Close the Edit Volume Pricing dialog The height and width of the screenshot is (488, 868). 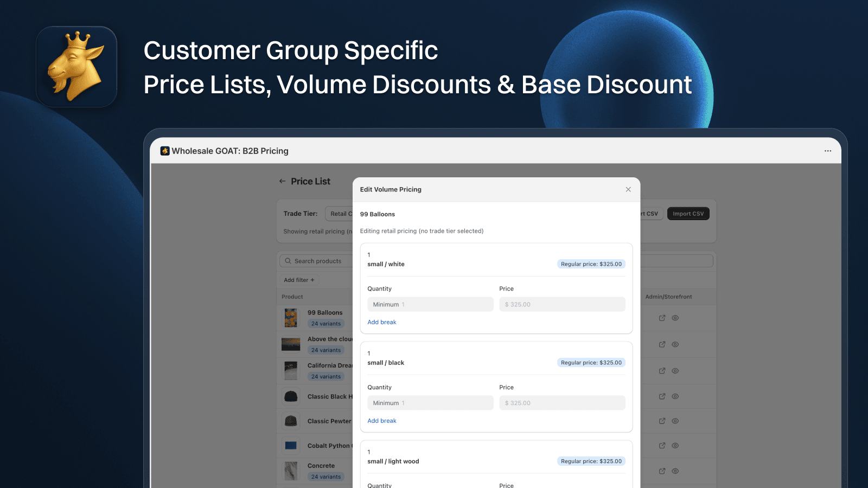pyautogui.click(x=628, y=189)
